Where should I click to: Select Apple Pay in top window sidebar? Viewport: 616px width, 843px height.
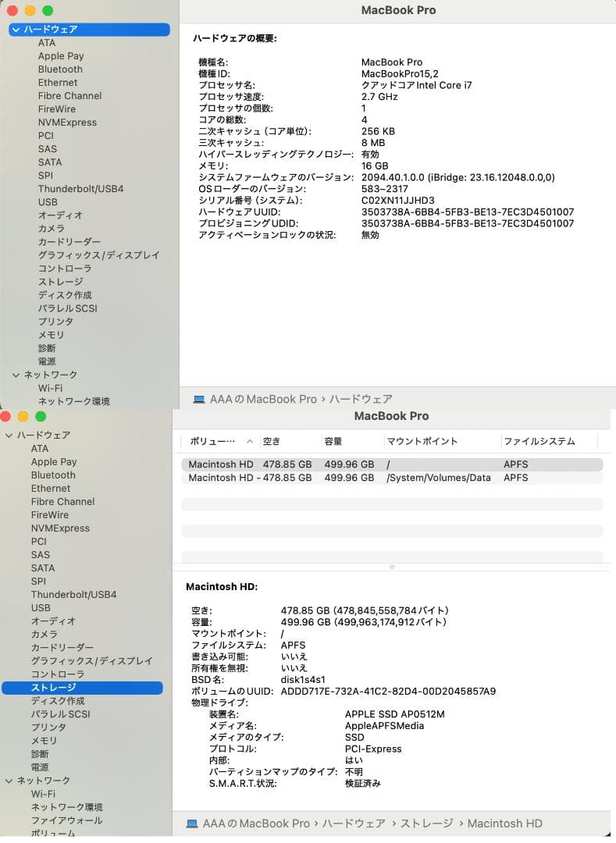pos(61,56)
